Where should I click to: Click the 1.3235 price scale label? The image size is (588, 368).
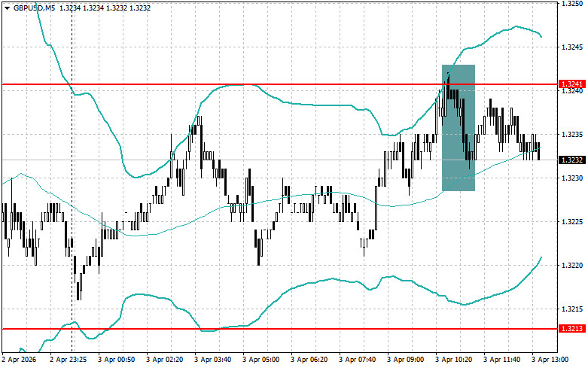pos(571,135)
